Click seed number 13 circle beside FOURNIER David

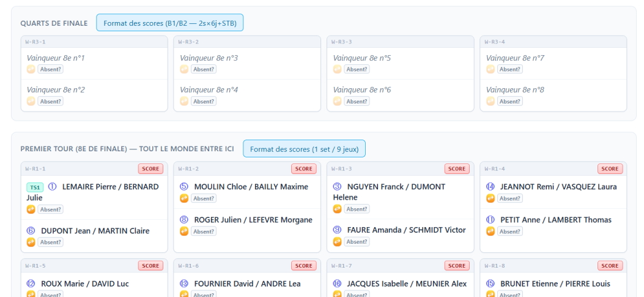(184, 284)
